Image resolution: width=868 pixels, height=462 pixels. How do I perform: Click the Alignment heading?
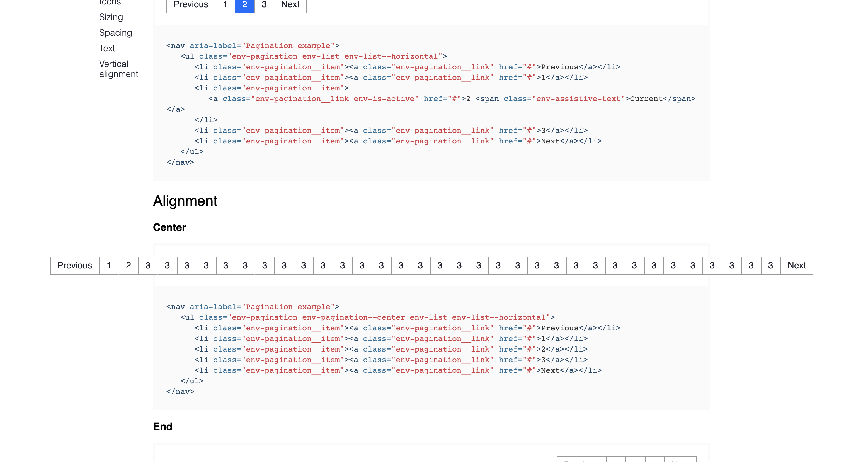tap(185, 201)
